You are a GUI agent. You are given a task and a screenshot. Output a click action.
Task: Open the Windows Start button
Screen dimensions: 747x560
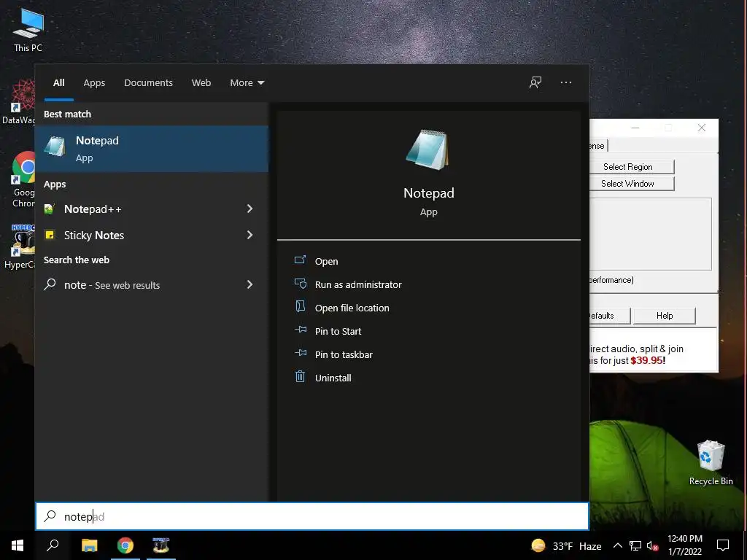coord(18,545)
